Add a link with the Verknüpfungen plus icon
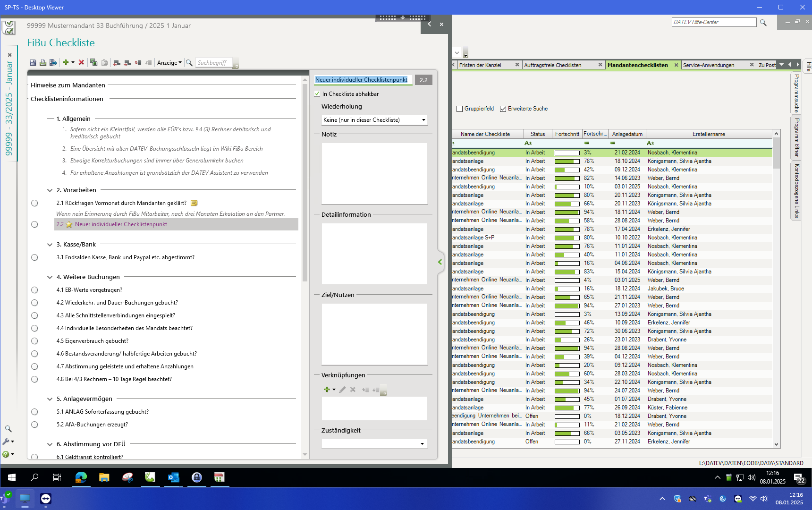The image size is (812, 510). pyautogui.click(x=327, y=390)
